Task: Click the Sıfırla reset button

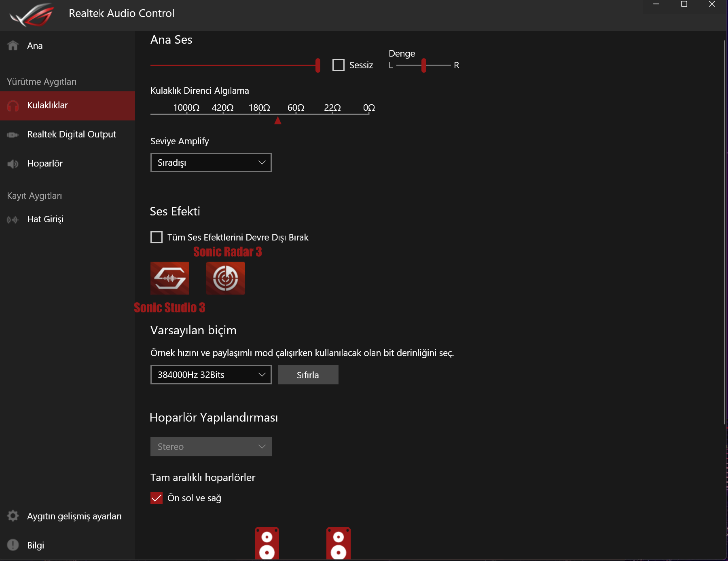Action: (x=308, y=375)
